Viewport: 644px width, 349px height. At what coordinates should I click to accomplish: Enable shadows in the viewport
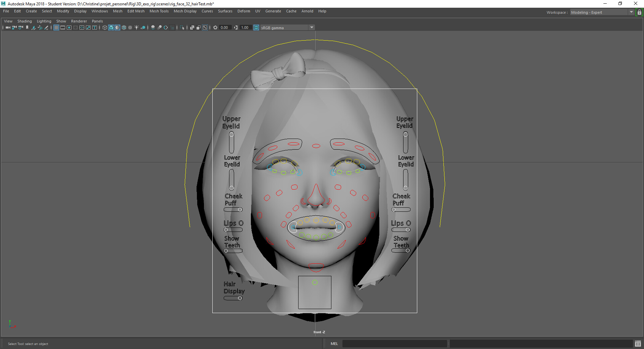[x=143, y=28]
